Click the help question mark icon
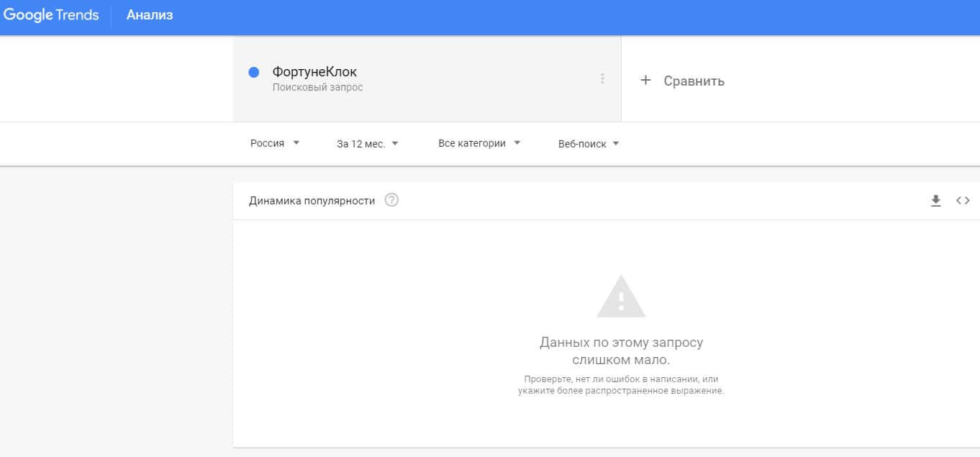Viewport: 980px width, 457px height. (x=391, y=200)
